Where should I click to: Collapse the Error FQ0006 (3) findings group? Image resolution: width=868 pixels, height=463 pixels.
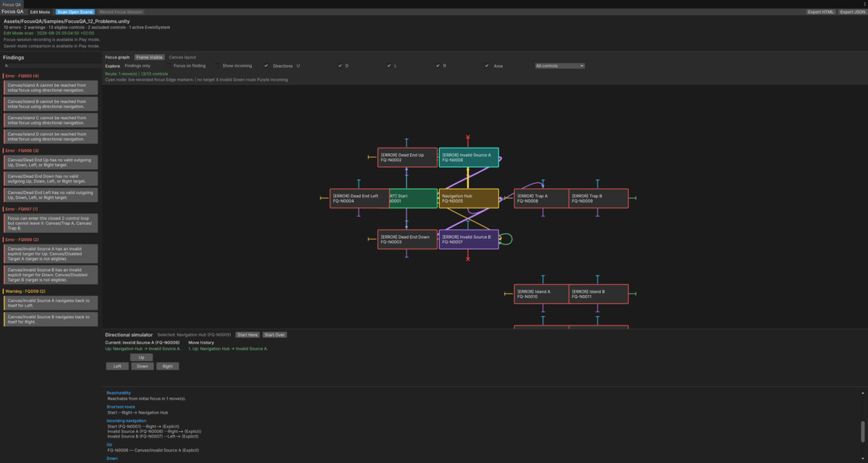21,150
